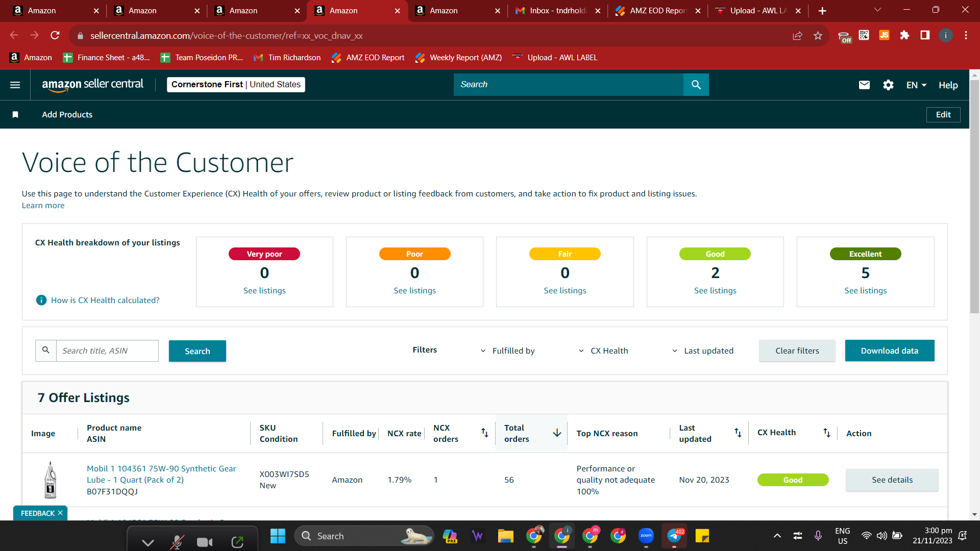Open Windows Start menu
Image resolution: width=980 pixels, height=551 pixels.
tap(278, 536)
